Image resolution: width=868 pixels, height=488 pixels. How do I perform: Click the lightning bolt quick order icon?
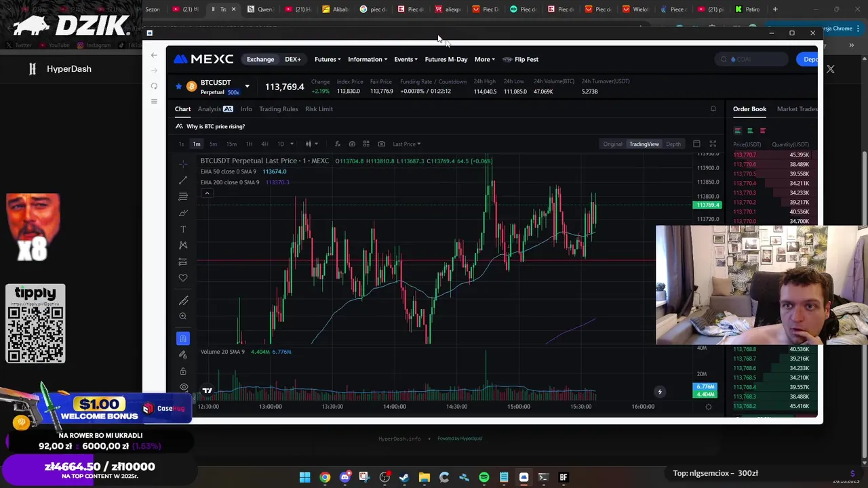click(660, 391)
